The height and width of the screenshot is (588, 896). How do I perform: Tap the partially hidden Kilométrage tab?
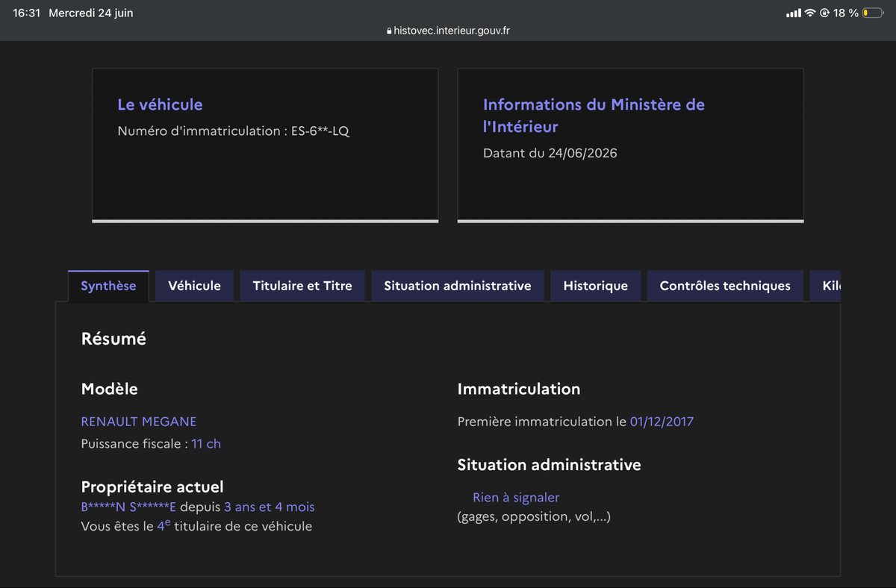coord(825,286)
